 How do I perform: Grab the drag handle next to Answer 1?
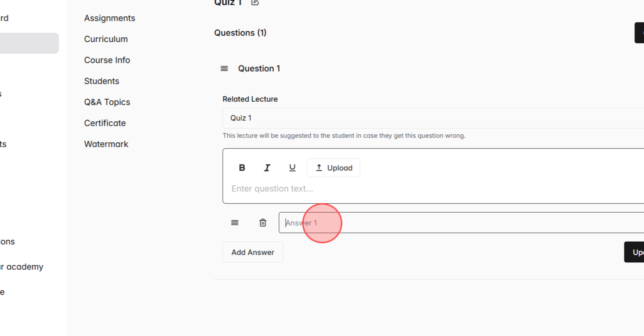(234, 222)
